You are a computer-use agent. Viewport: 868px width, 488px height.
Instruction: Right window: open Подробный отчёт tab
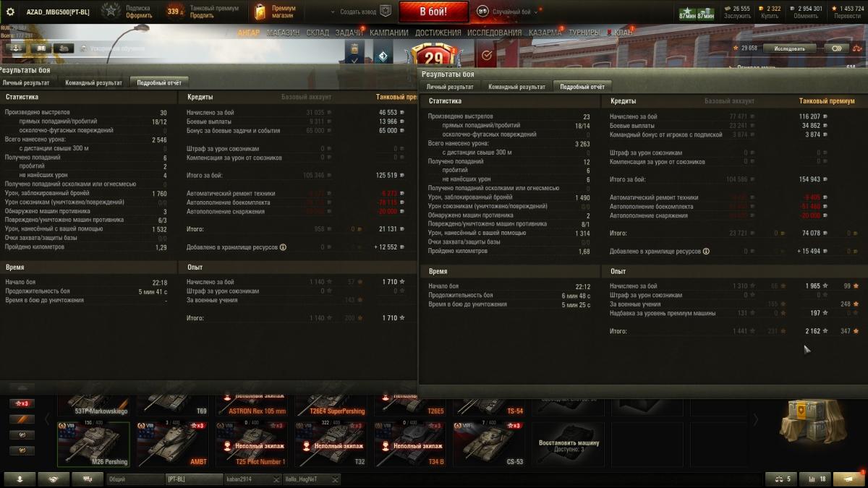[582, 87]
